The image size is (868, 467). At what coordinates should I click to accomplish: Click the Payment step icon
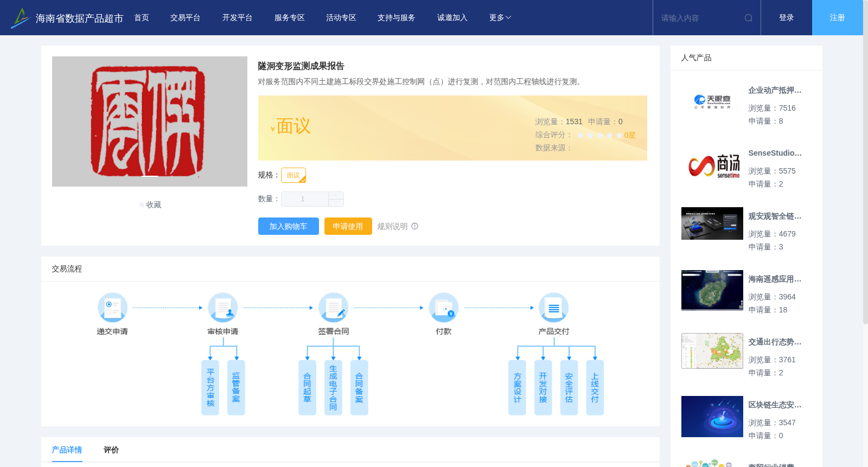pyautogui.click(x=444, y=308)
